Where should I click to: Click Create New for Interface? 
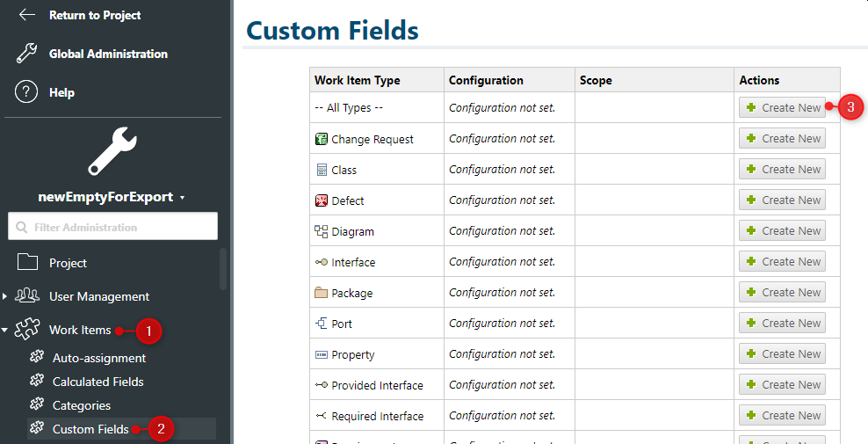[x=782, y=262]
